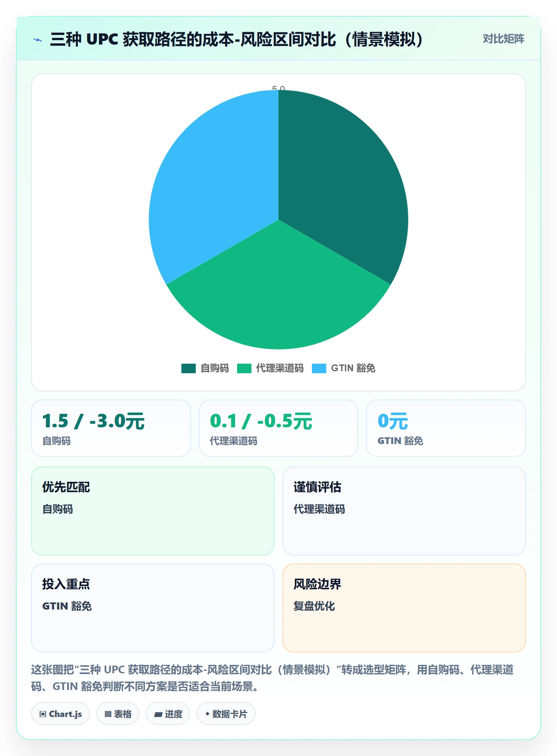
Task: Select the 谨慎评估 matrix card
Action: point(404,511)
